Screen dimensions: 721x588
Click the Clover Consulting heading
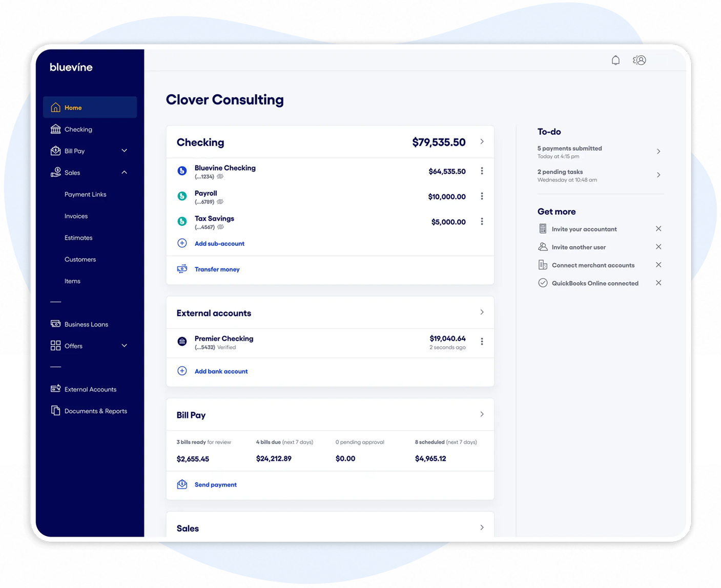pyautogui.click(x=224, y=99)
